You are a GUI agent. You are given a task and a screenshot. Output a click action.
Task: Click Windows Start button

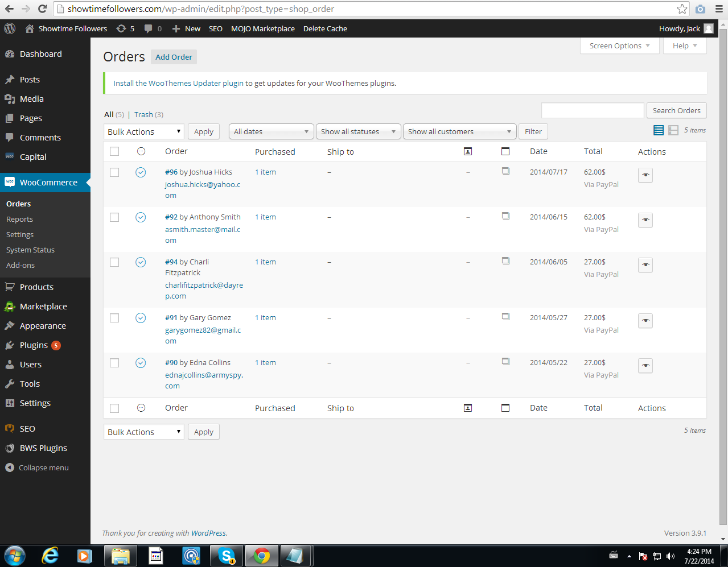[x=15, y=556]
